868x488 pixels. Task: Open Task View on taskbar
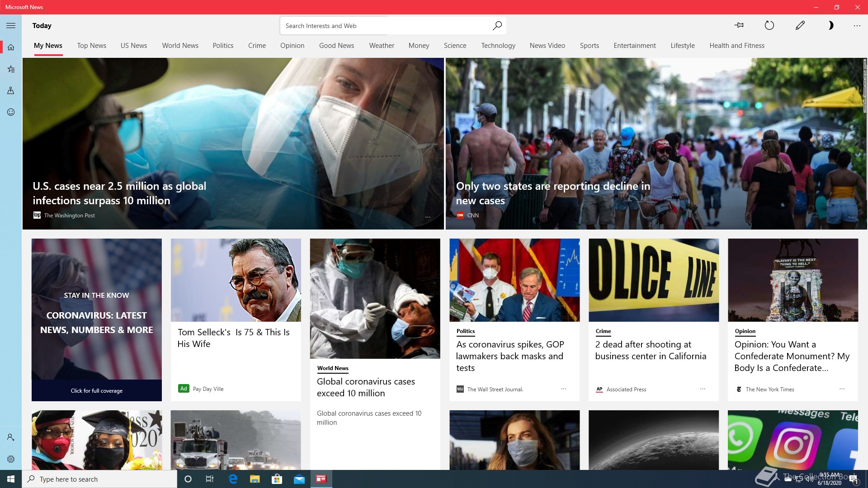coord(210,479)
